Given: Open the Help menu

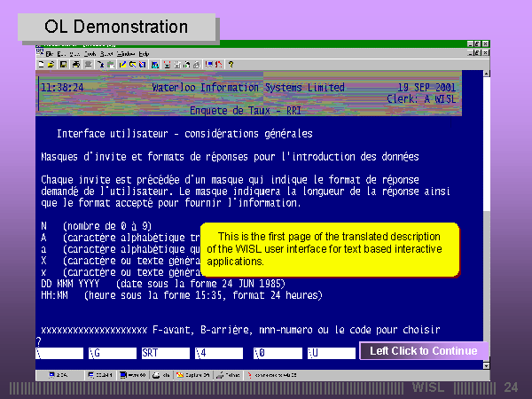Looking at the screenshot, I should pos(144,54).
